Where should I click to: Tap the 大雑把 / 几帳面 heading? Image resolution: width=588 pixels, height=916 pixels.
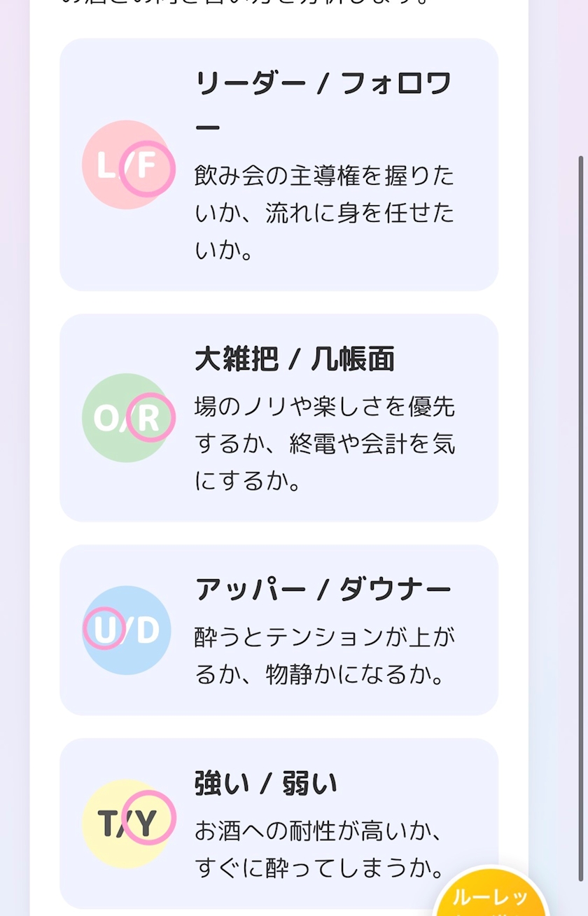pyautogui.click(x=295, y=359)
